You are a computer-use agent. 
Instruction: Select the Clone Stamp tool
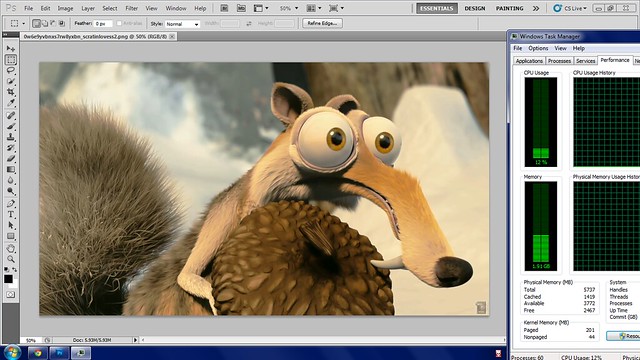(11, 137)
